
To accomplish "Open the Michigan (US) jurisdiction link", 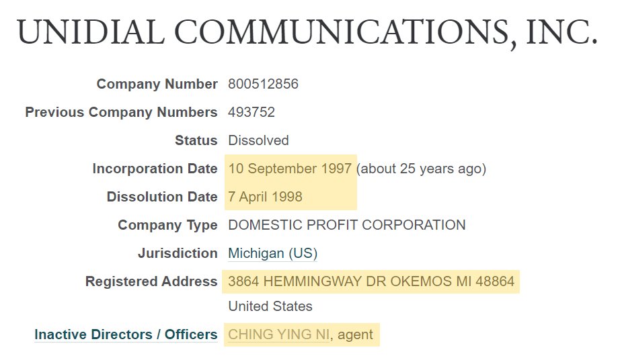I will pos(272,254).
